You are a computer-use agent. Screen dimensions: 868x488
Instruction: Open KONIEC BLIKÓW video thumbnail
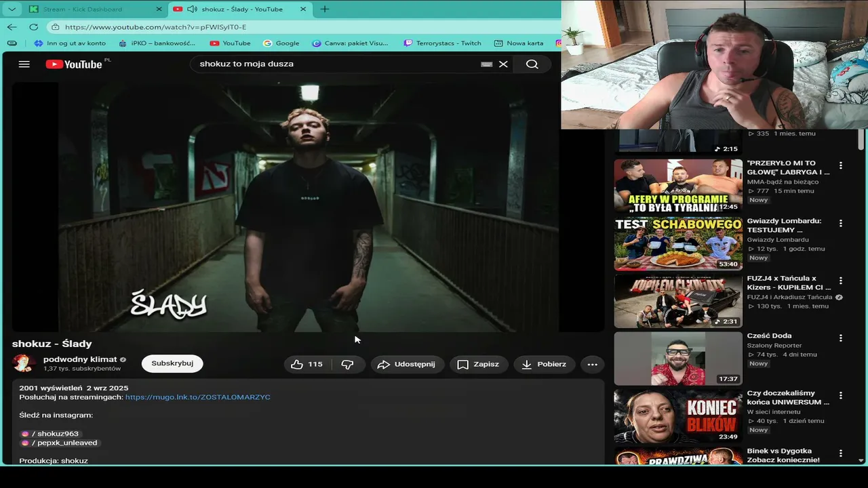coord(678,416)
